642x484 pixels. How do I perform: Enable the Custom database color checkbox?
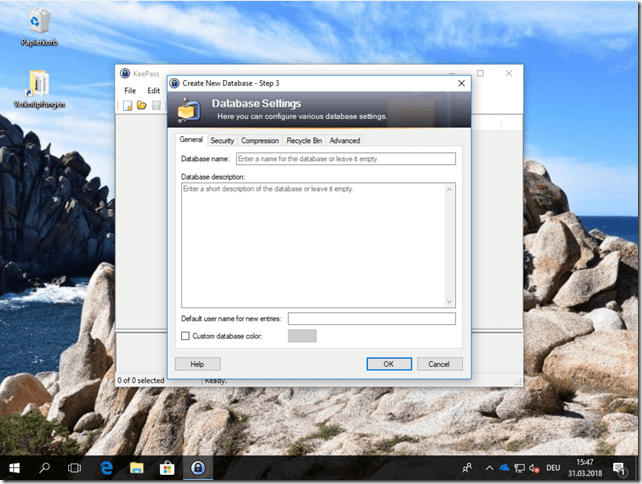pyautogui.click(x=185, y=336)
